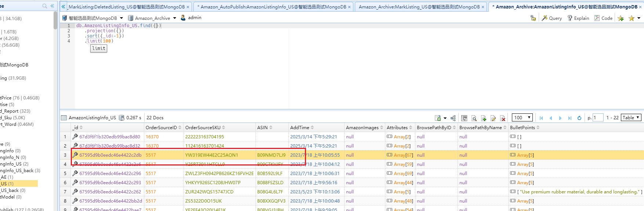Click the limit autocomplete suggestion
Image resolution: width=644 pixels, height=211 pixels.
[x=99, y=48]
